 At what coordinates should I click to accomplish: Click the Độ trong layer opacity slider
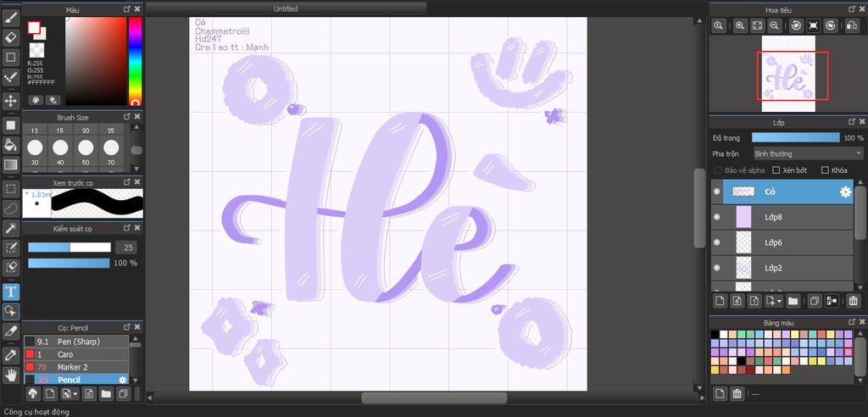click(x=795, y=137)
